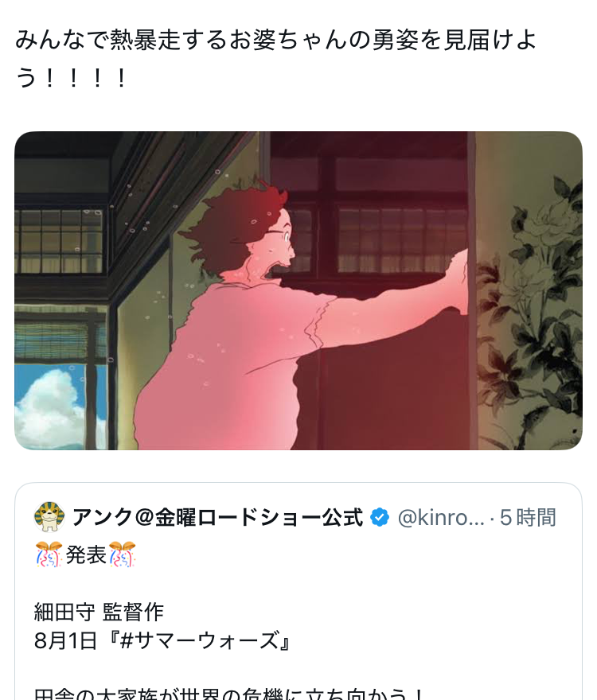Viewport: 597px width, 700px height.
Task: Click the left party popper emoji before 発表
Action: tap(49, 554)
